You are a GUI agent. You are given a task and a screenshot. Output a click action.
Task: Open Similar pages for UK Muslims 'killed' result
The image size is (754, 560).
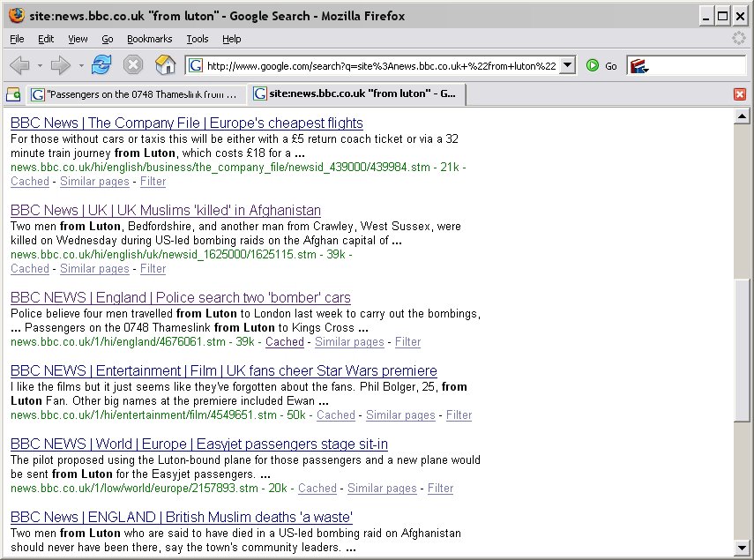pos(94,269)
